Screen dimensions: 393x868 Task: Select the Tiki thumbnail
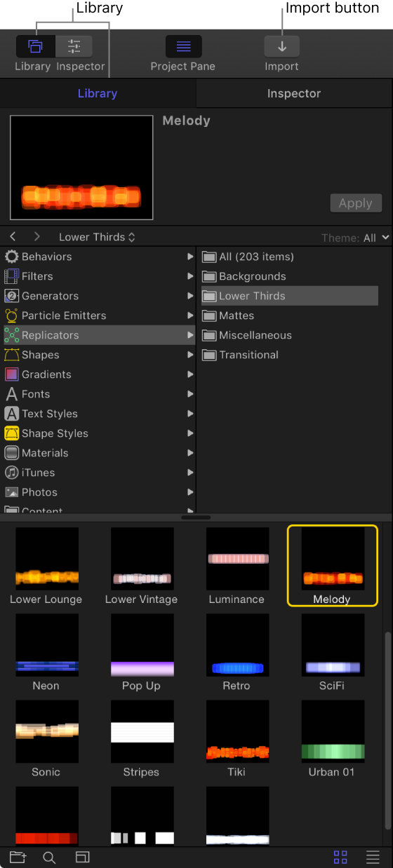click(237, 731)
